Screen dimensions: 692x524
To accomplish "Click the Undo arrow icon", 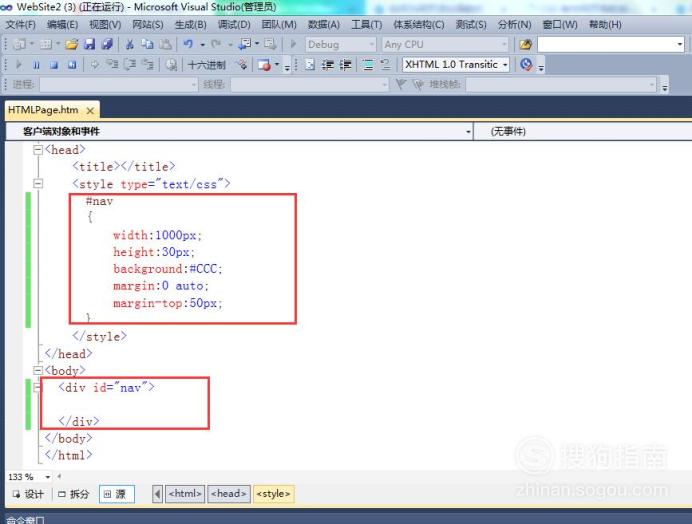I will click(x=189, y=44).
